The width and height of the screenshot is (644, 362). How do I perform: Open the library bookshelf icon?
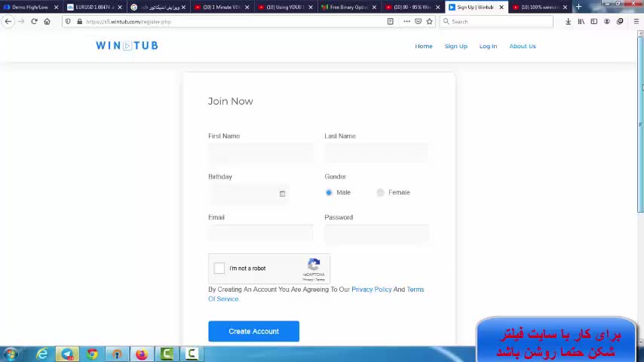(581, 21)
